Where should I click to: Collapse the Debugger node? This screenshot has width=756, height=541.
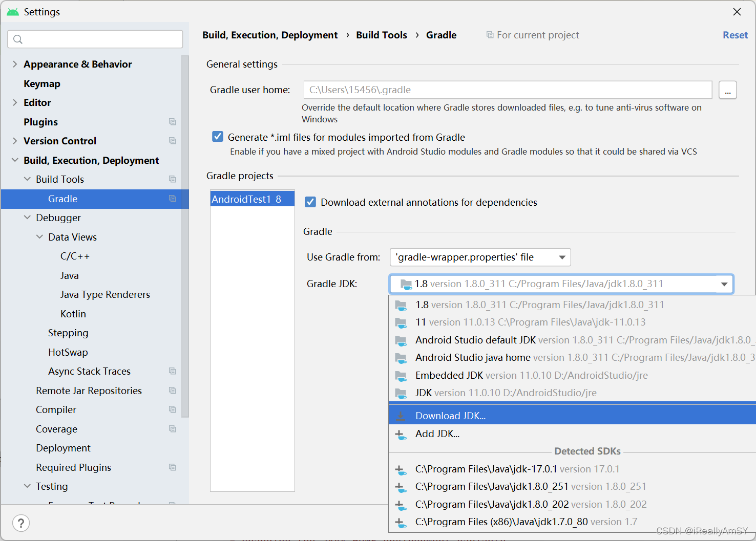point(27,218)
